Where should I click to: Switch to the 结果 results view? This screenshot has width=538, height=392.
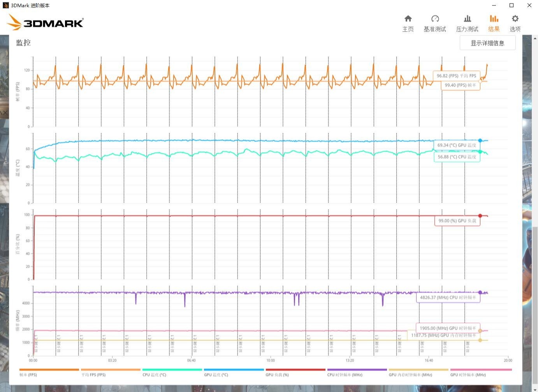[494, 23]
